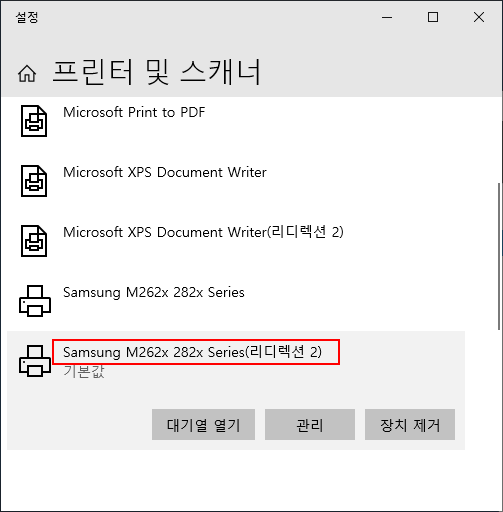The image size is (503, 512).
Task: Click the 관리 manage button
Action: (310, 425)
